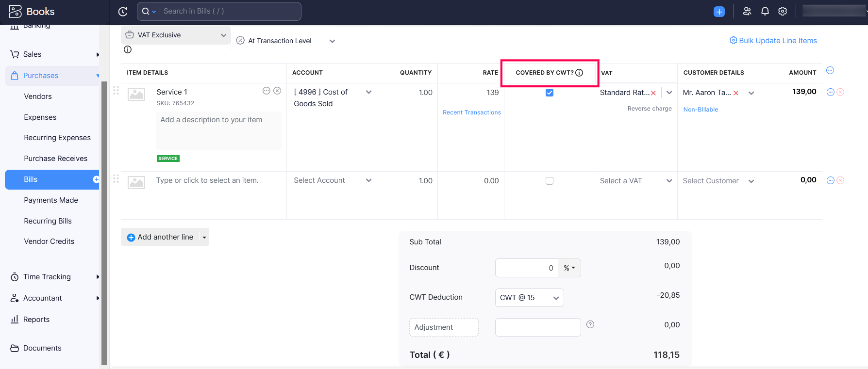Click info icon next to Covered by CWT
868x369 pixels.
579,73
